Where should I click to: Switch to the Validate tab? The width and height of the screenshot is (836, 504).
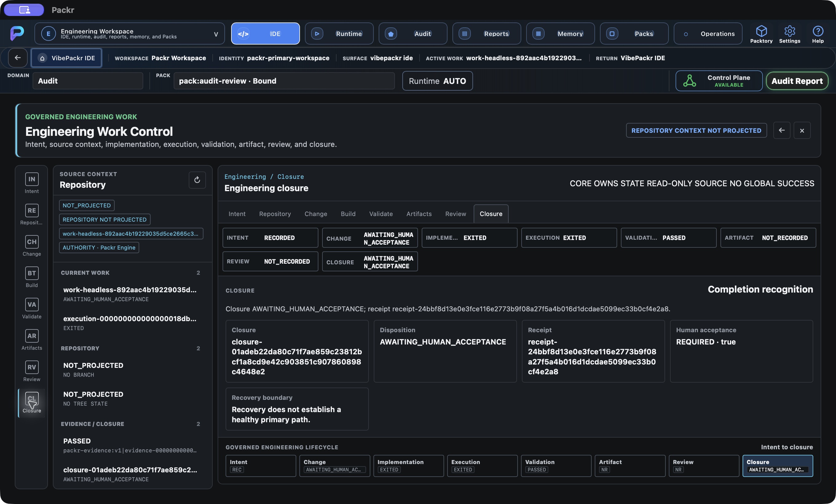point(381,214)
